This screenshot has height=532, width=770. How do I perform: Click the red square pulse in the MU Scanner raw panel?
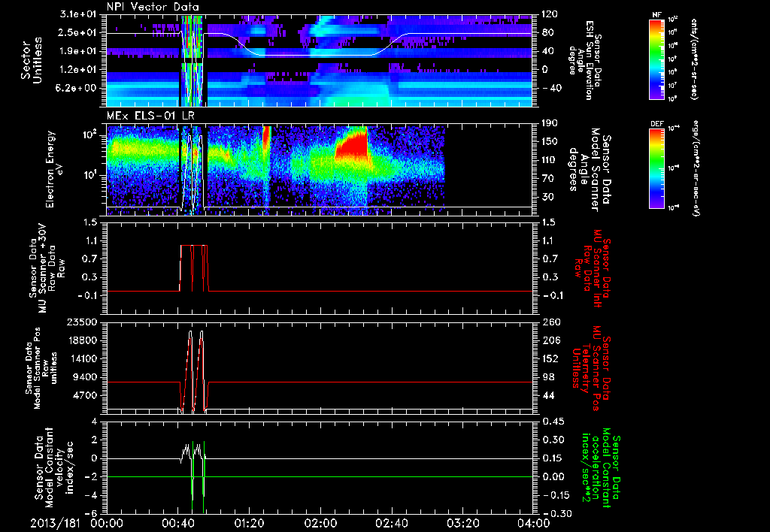pyautogui.click(x=194, y=268)
